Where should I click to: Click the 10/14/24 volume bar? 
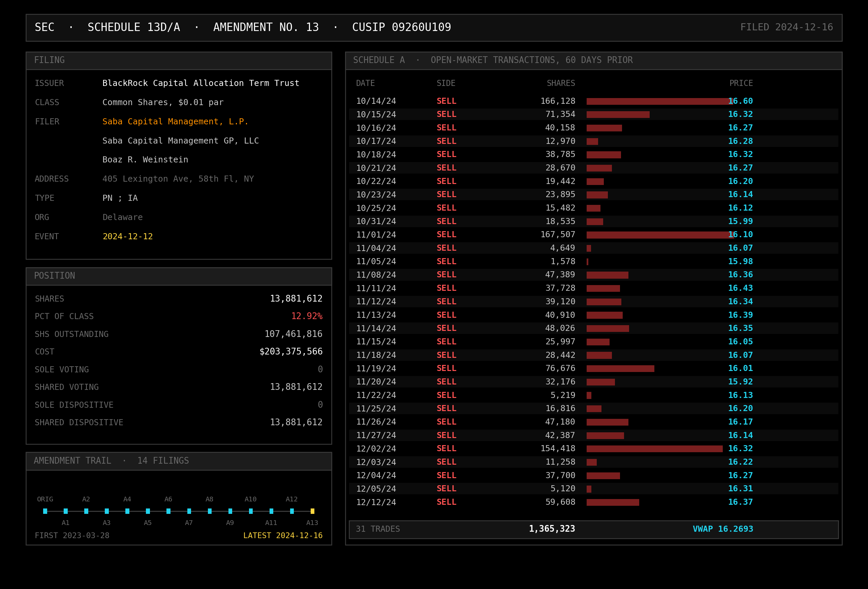659,101
